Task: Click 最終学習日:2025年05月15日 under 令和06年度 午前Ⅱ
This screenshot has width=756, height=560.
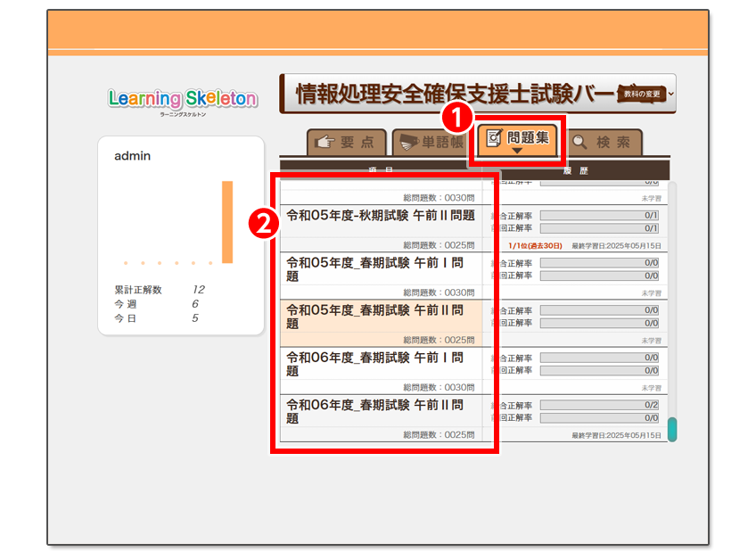Action: coord(616,435)
